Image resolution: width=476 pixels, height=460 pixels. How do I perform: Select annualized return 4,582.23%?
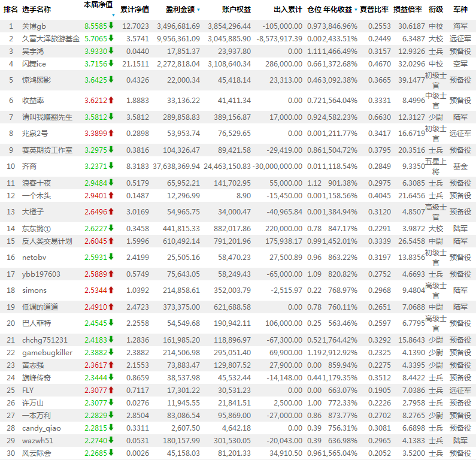pyautogui.click(x=339, y=117)
